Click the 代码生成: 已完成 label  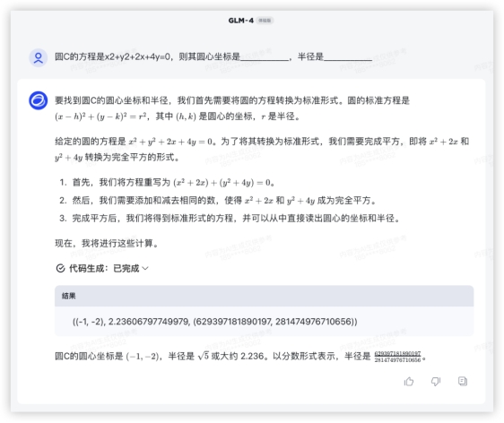[x=104, y=268]
